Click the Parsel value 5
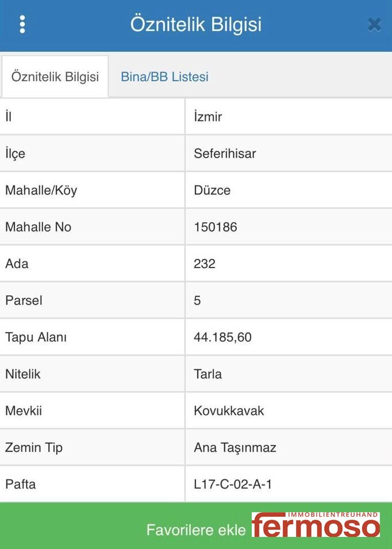Viewport: 392px width, 549px height. (x=198, y=301)
